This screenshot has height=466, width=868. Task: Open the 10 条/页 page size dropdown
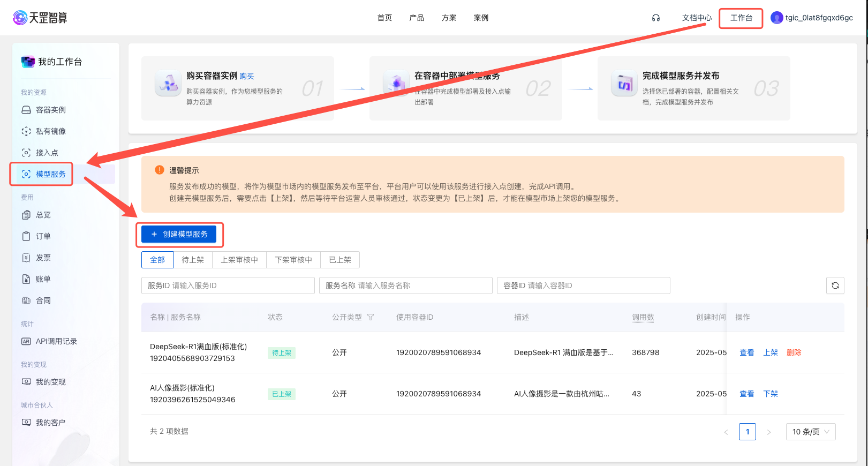[x=811, y=432]
